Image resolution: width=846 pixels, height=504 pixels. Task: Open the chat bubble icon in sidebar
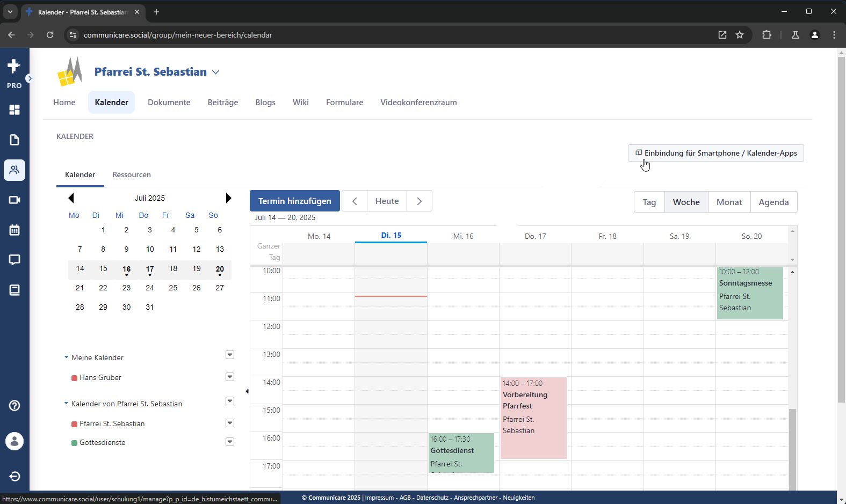tap(15, 260)
